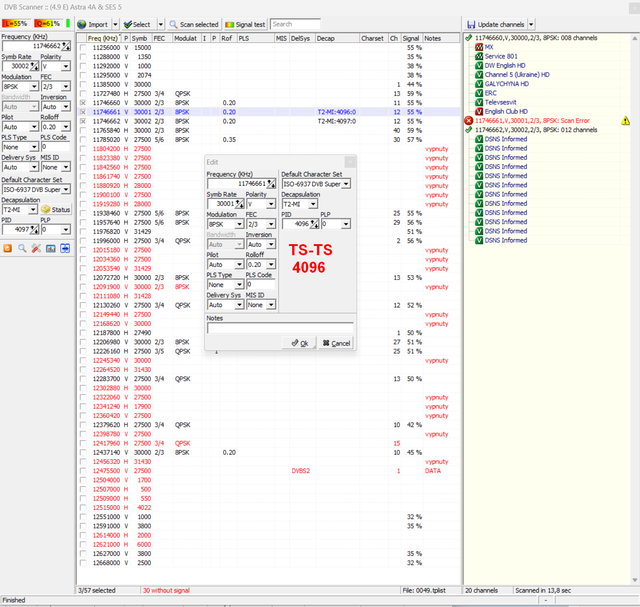640x607 pixels.
Task: Open Decapsulation dropdown in Edit dialog
Action: [x=313, y=204]
